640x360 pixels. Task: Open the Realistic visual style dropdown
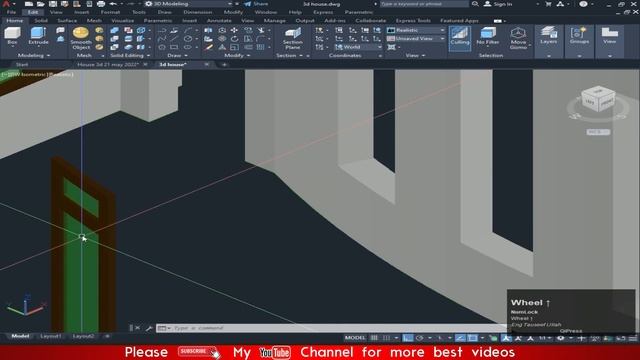pyautogui.click(x=416, y=30)
